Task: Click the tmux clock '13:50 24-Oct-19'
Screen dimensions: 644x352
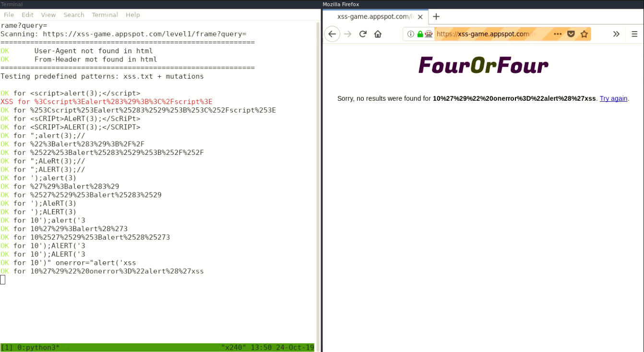Action: (283, 347)
